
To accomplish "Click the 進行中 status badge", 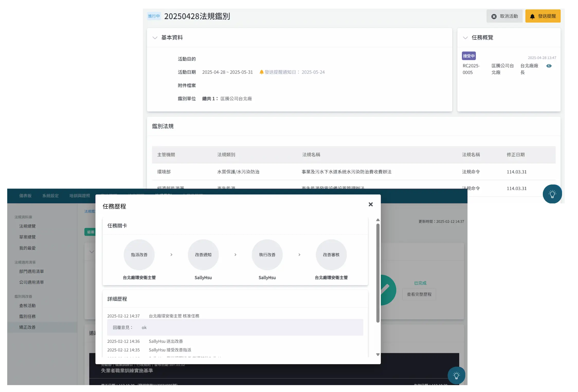I will click(154, 16).
